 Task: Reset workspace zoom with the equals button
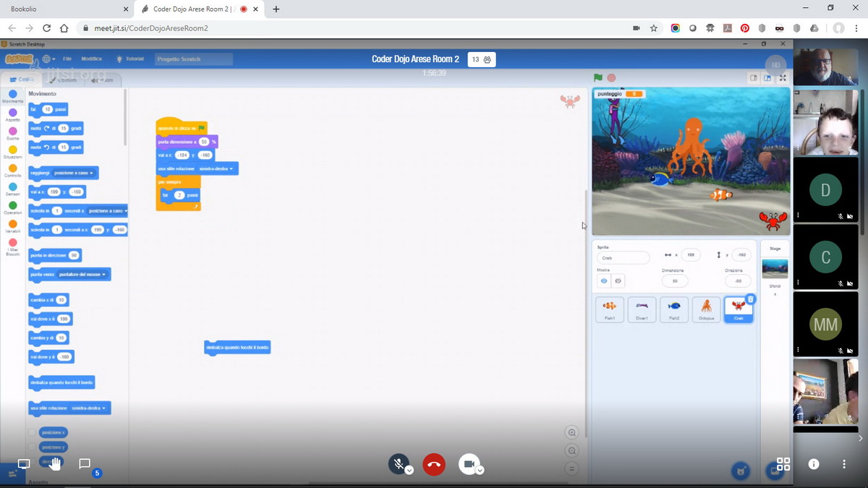point(572,468)
